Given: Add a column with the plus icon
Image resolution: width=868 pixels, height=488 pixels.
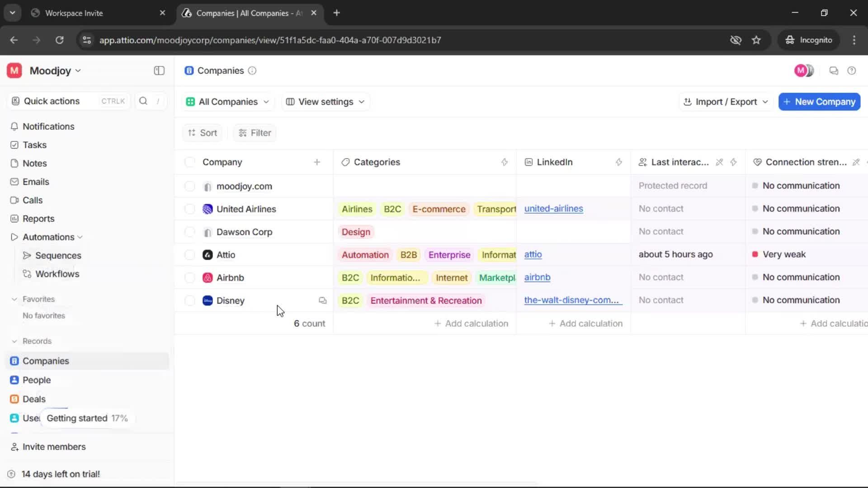Looking at the screenshot, I should point(317,162).
